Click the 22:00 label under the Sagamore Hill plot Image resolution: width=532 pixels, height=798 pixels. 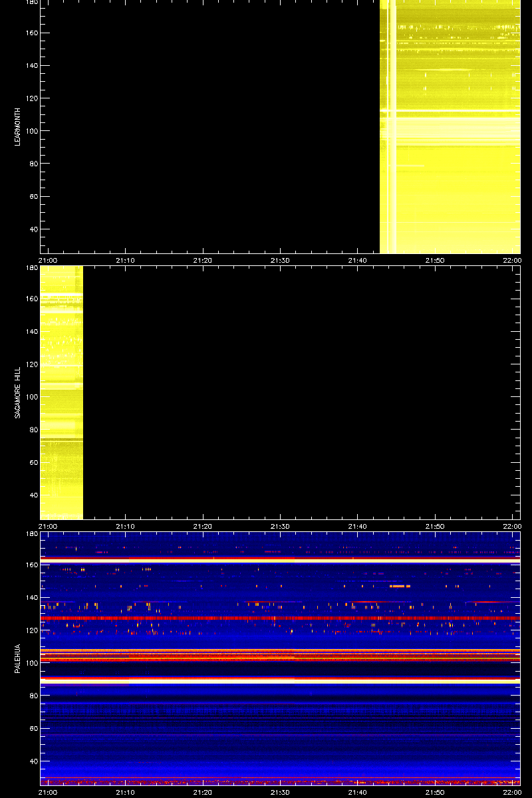pos(512,526)
